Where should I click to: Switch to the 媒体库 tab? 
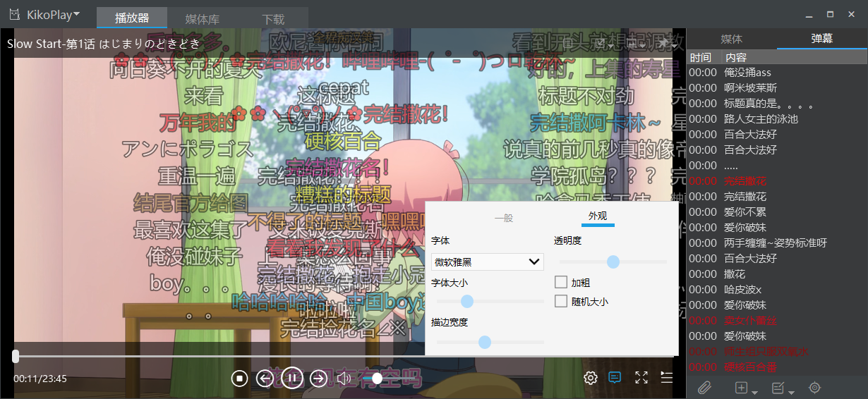(x=202, y=18)
